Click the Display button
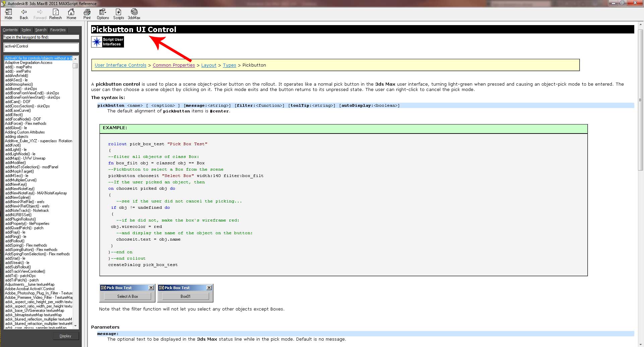Screen dimensions: 644x347 tap(65, 336)
